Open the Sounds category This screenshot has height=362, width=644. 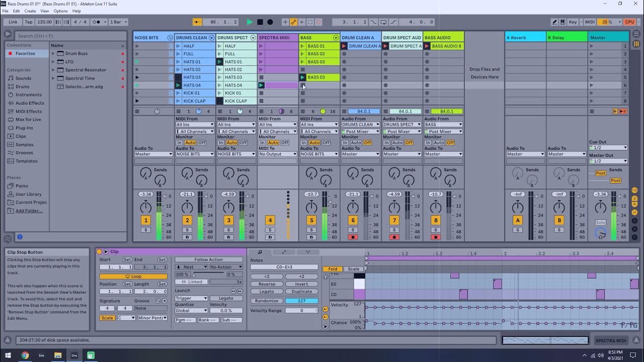pyautogui.click(x=23, y=78)
